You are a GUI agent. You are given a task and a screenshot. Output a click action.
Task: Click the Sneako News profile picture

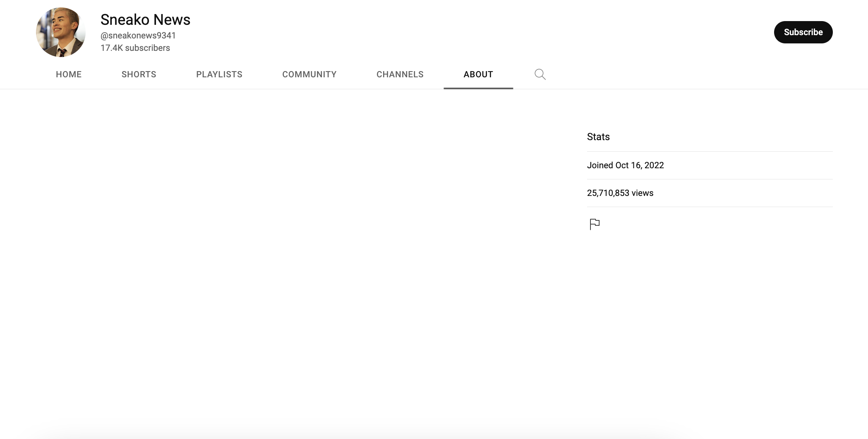[x=61, y=32]
